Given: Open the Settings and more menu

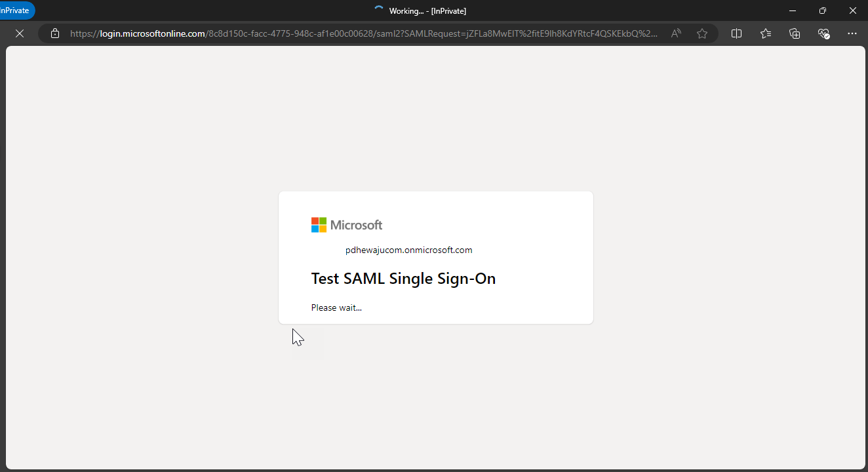Looking at the screenshot, I should (852, 33).
